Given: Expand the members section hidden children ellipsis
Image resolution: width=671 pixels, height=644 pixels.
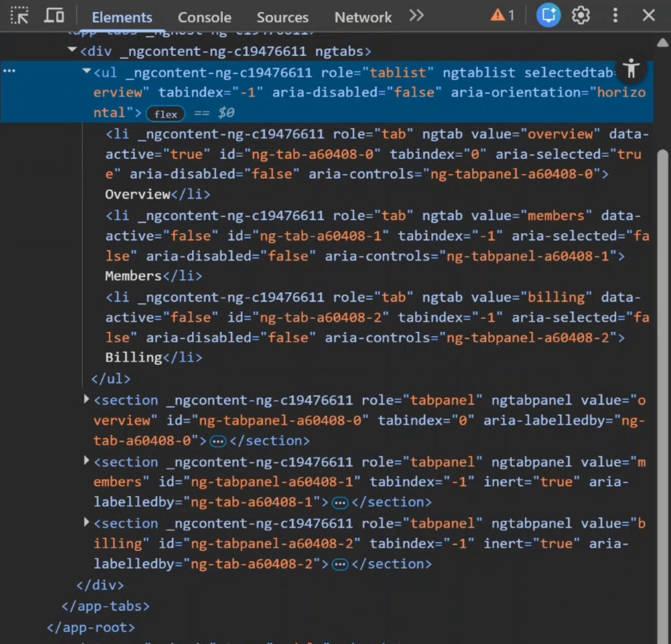Looking at the screenshot, I should coord(339,502).
